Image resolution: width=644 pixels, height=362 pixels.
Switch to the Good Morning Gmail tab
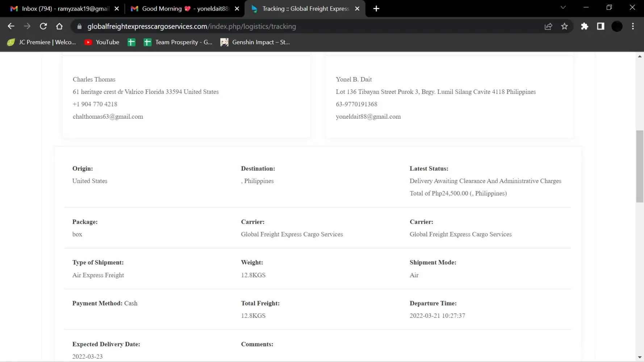(180, 9)
